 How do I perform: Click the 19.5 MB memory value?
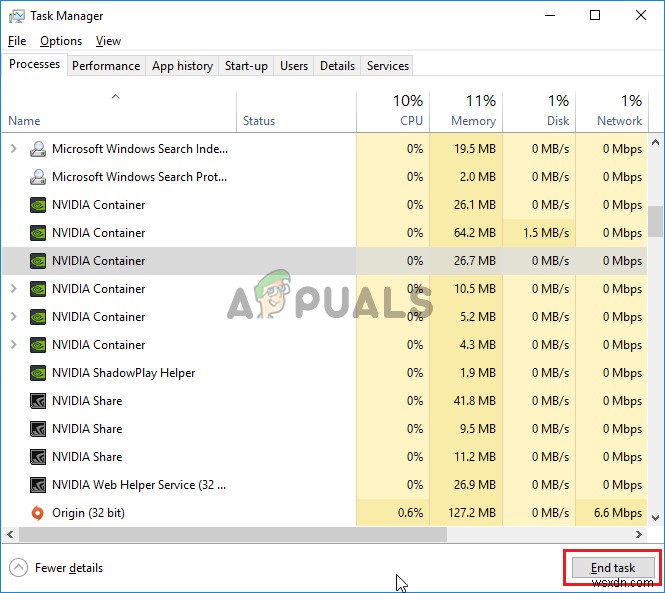475,149
